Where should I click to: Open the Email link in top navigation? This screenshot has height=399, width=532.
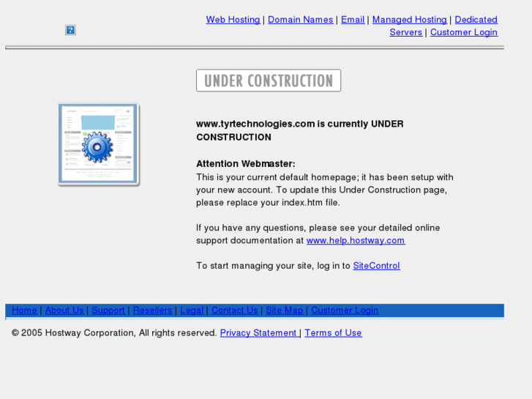(353, 20)
